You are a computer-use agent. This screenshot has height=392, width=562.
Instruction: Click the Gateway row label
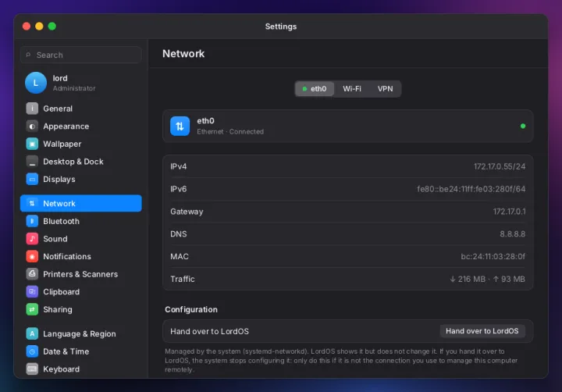point(187,212)
